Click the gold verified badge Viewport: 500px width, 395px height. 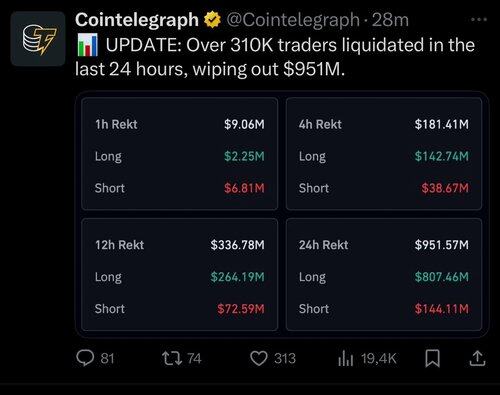pyautogui.click(x=212, y=20)
